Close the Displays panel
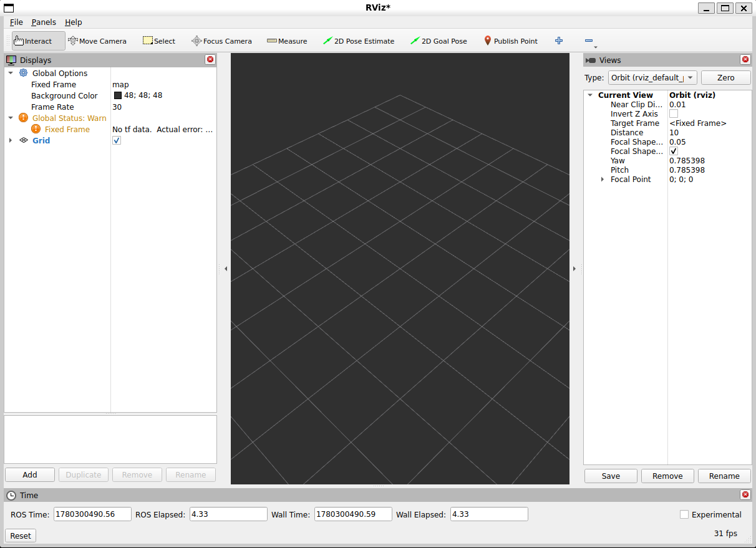756x548 pixels. click(x=210, y=59)
